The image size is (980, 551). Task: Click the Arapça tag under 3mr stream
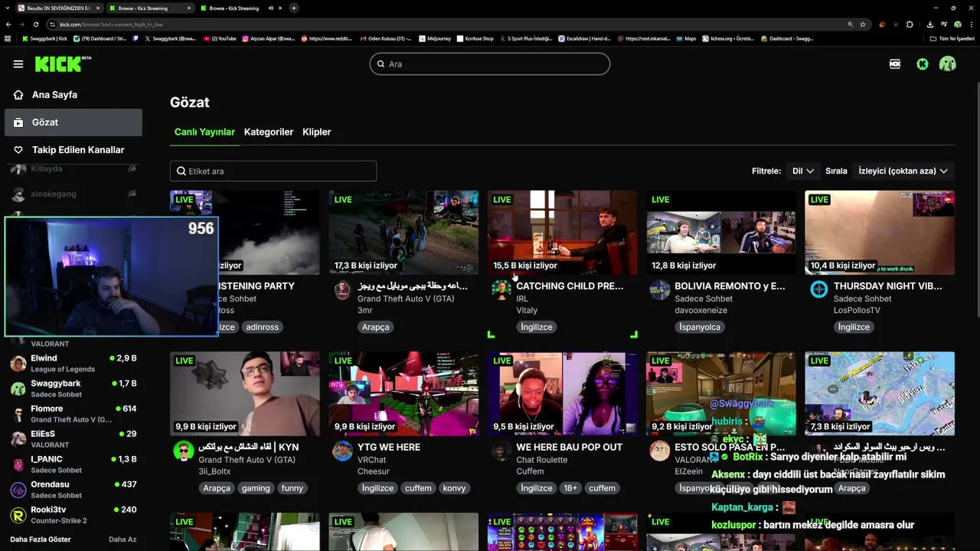pos(375,327)
